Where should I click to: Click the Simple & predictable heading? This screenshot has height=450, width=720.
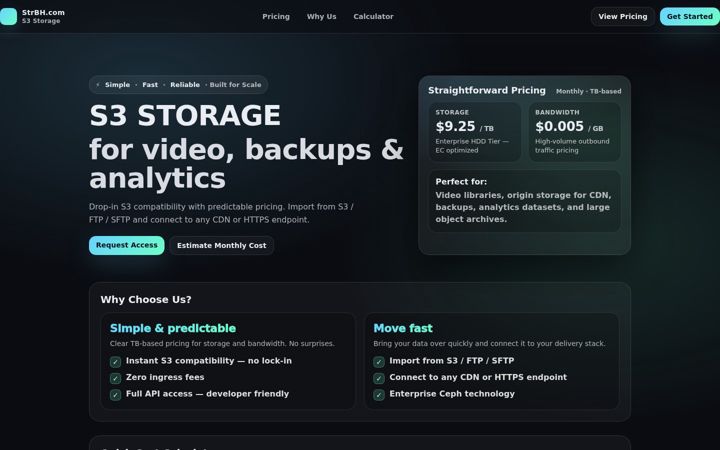(x=173, y=328)
